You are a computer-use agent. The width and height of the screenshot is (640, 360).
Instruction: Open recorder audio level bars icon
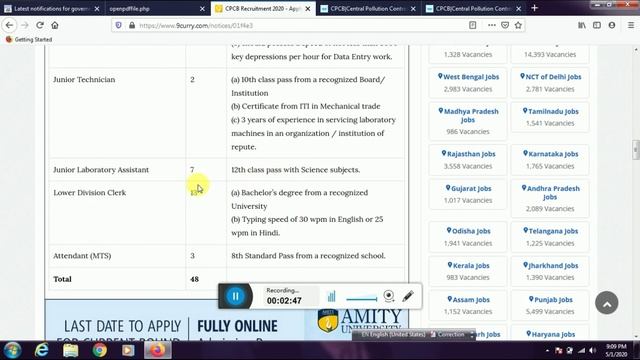click(331, 296)
